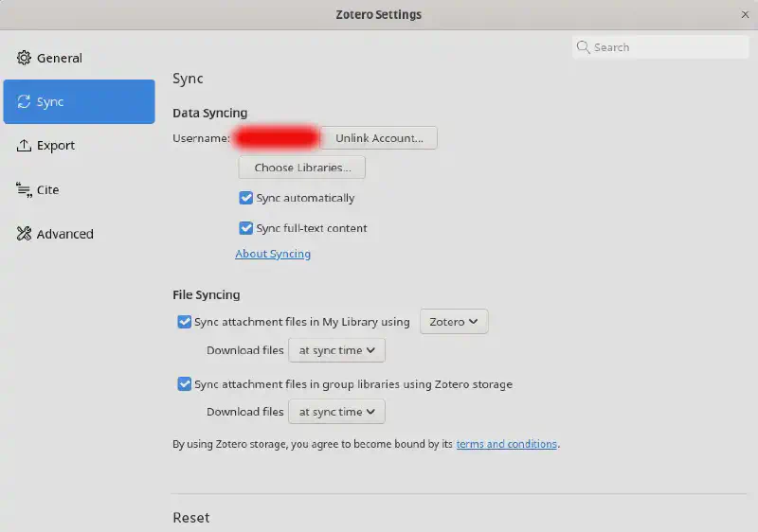
Task: Open the About Syncing link
Action: [273, 254]
